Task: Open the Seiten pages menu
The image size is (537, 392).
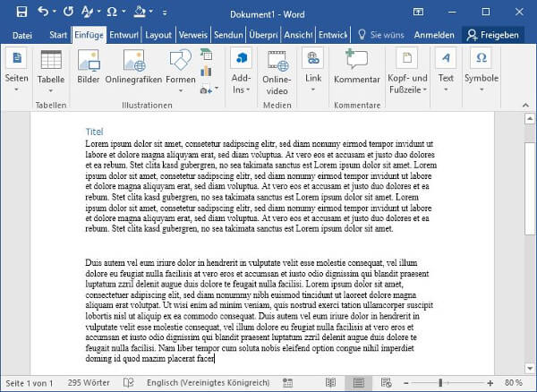Action: 16,72
